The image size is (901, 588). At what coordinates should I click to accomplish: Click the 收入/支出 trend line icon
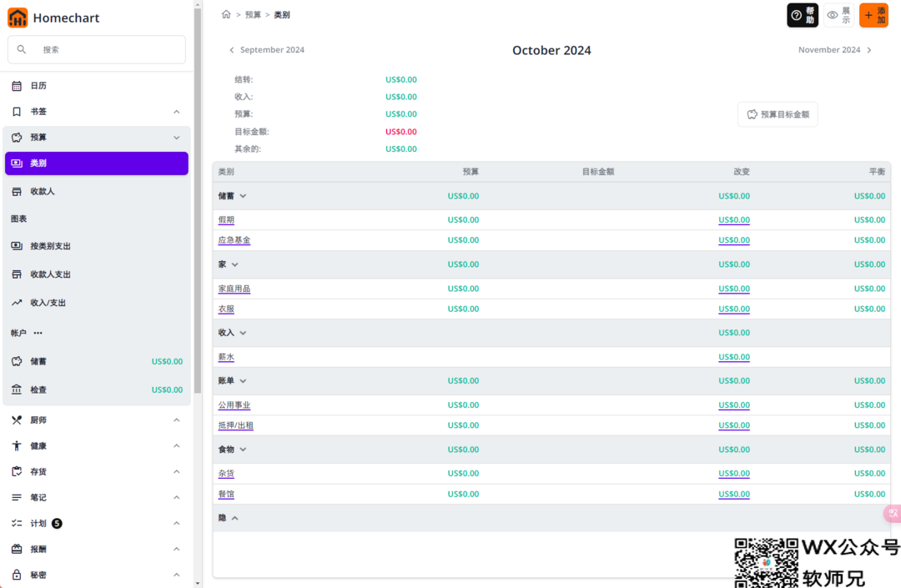(17, 303)
